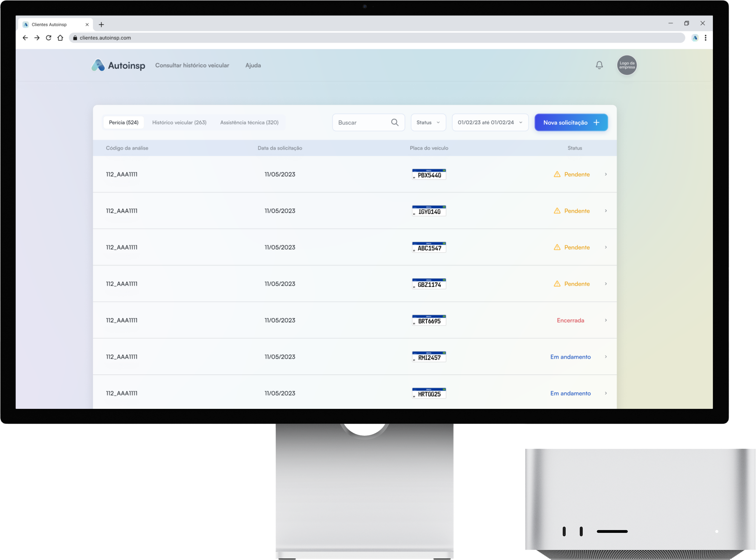
Task: Click the Ajuda menu item
Action: coord(253,65)
